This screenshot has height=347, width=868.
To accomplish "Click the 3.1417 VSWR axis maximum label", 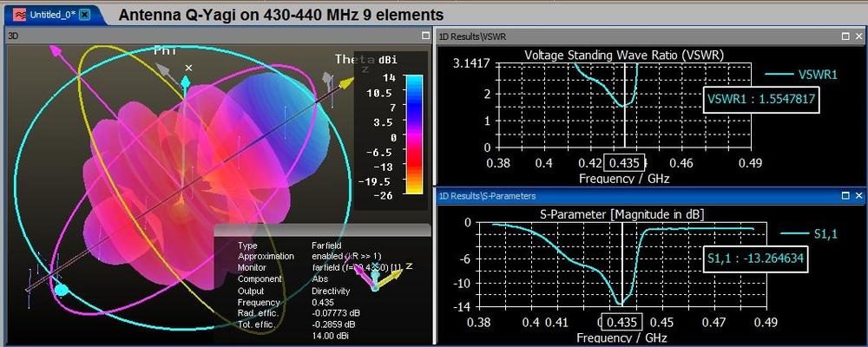I will point(471,63).
